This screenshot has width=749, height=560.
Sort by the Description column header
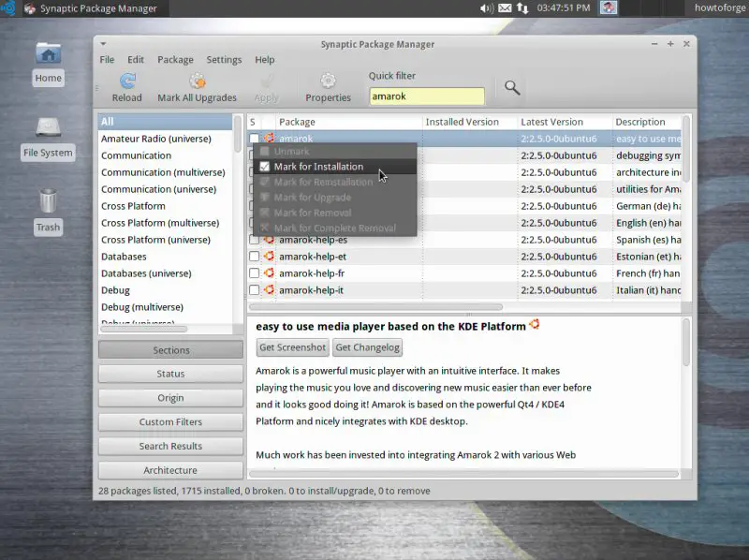(x=646, y=122)
